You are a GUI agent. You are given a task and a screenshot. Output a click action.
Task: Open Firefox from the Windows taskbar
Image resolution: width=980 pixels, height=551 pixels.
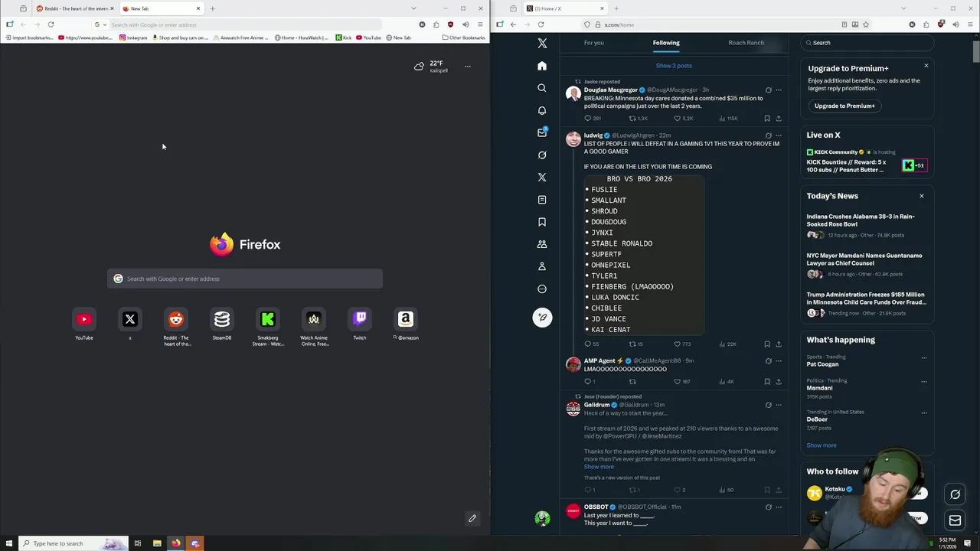click(176, 543)
